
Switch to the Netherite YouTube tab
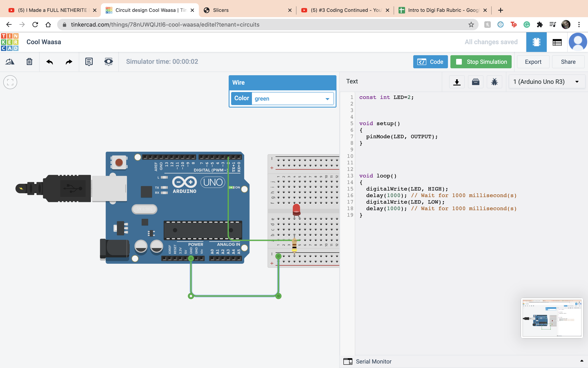52,10
